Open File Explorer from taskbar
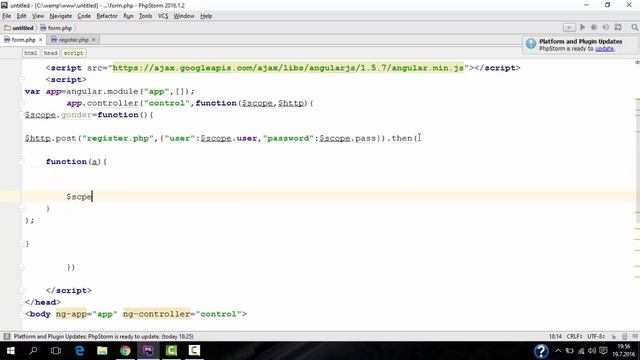The image size is (640, 360). tap(102, 351)
